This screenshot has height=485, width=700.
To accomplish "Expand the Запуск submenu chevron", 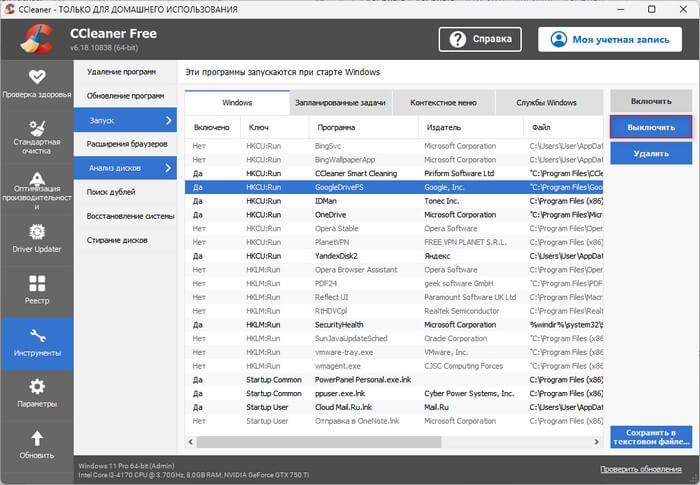I will (167, 120).
